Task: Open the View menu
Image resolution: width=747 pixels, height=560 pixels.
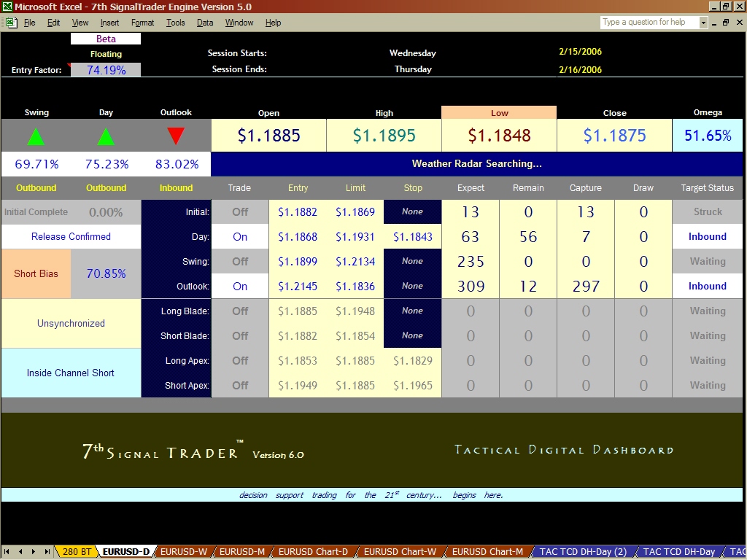Action: click(x=80, y=23)
